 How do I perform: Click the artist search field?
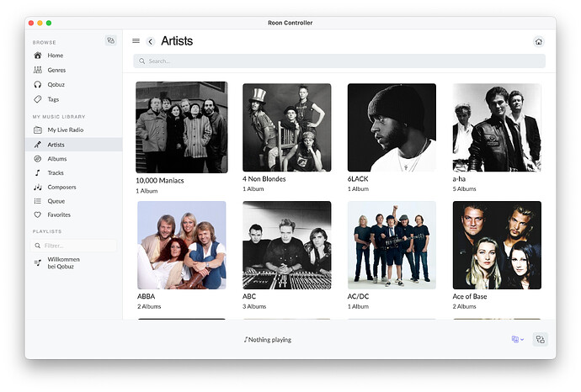click(x=339, y=61)
